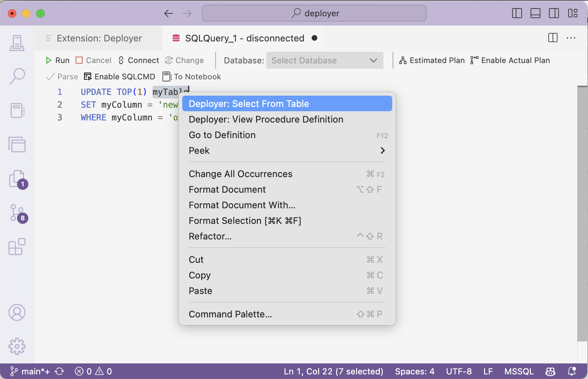
Task: Open the Extensions view icon
Action: (x=17, y=247)
